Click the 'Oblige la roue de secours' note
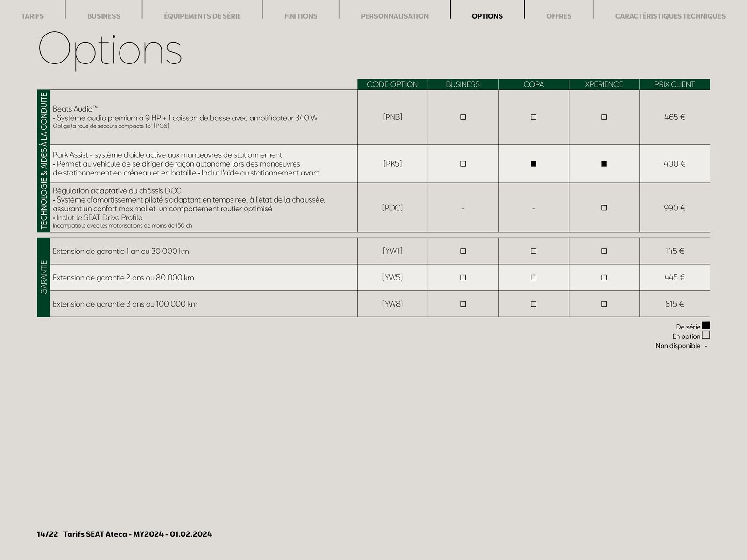 (x=111, y=126)
